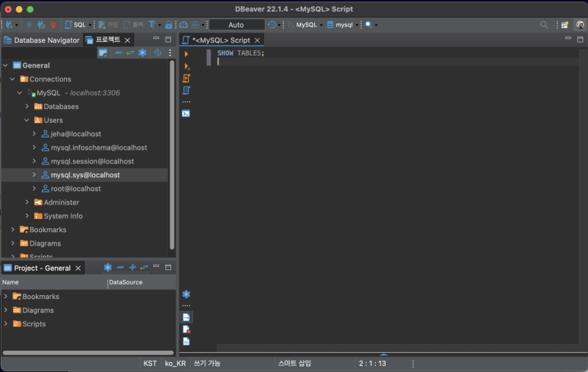The image size is (588, 372).
Task: Click the transaction mode T icon
Action: point(152,25)
